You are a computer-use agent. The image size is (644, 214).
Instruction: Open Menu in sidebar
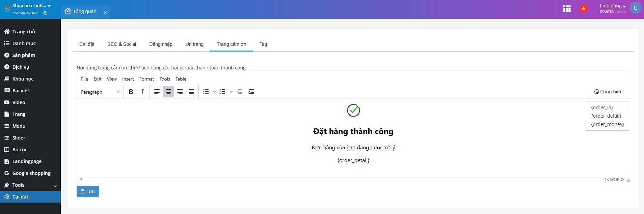pos(30,126)
